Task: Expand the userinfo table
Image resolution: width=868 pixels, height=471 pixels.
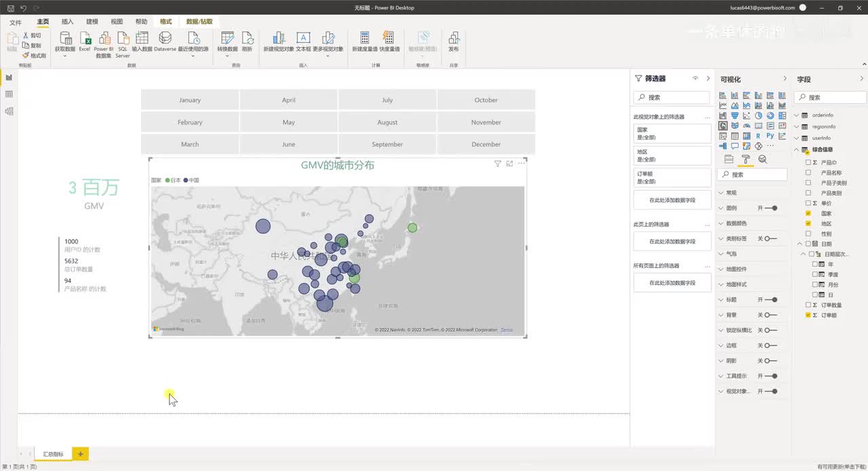Action: pos(797,138)
